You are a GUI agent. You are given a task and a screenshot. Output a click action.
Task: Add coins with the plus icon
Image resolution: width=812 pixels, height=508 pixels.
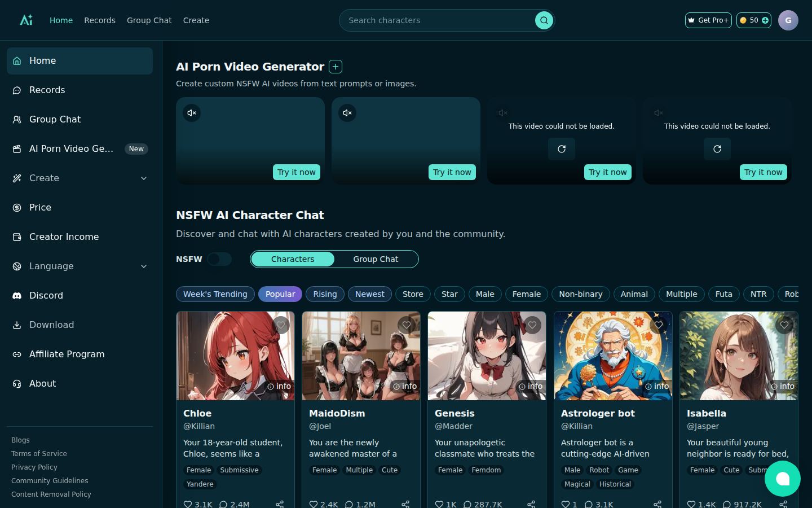pyautogui.click(x=765, y=20)
